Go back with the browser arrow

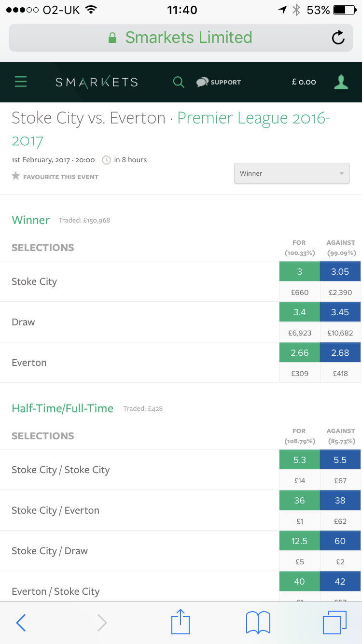(x=21, y=623)
